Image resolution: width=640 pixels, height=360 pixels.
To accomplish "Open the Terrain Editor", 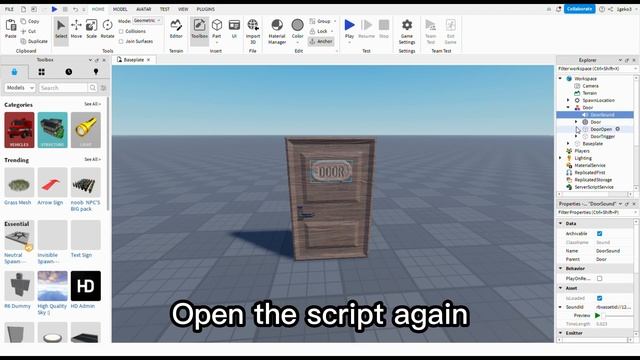I will [x=176, y=29].
